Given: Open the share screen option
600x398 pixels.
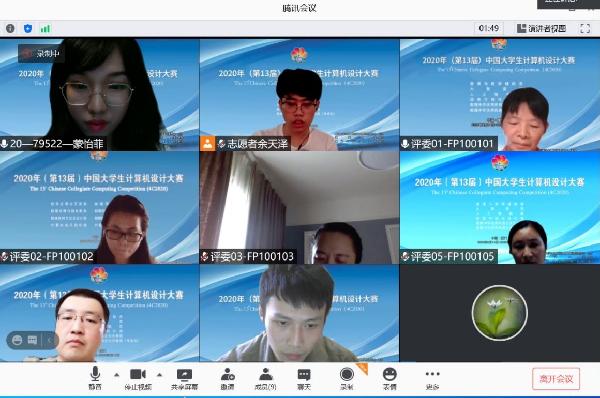Looking at the screenshot, I should [184, 379].
